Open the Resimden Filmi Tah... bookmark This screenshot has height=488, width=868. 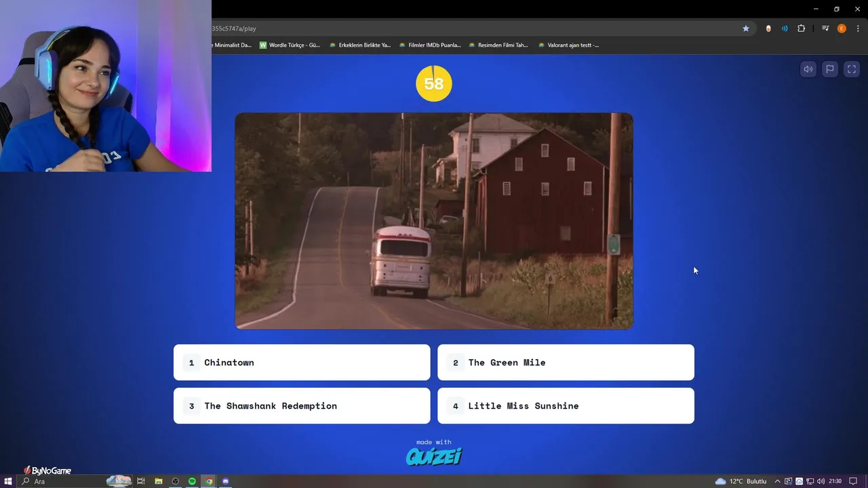[498, 45]
